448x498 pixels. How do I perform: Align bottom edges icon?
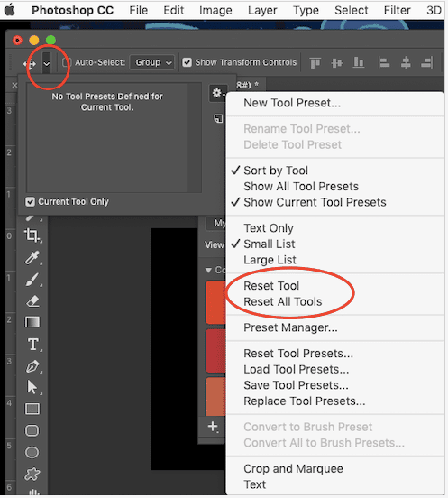tap(359, 62)
